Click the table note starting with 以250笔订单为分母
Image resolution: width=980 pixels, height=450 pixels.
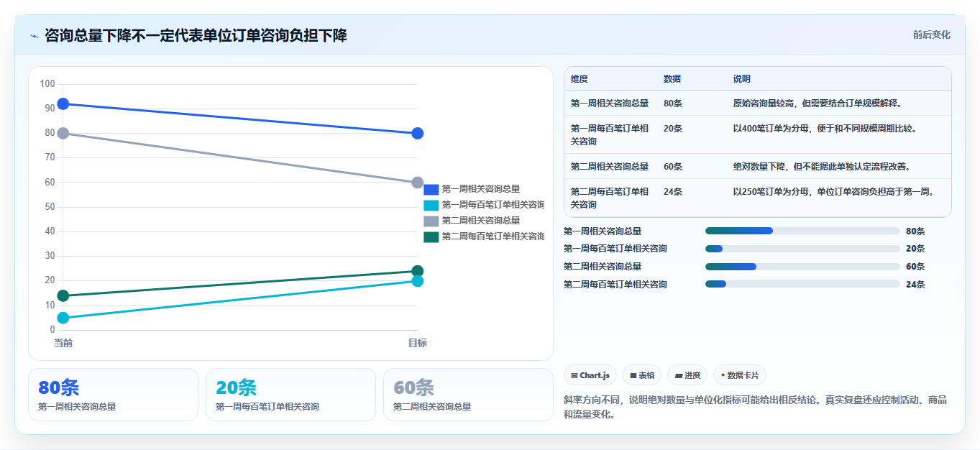(834, 192)
